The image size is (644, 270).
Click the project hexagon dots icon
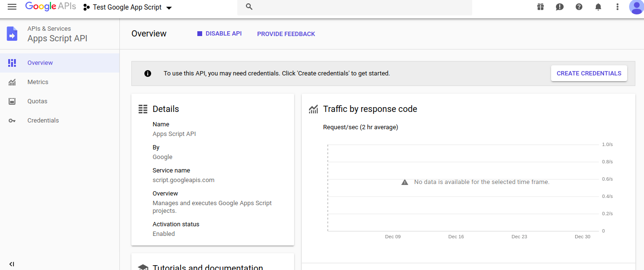tap(87, 7)
